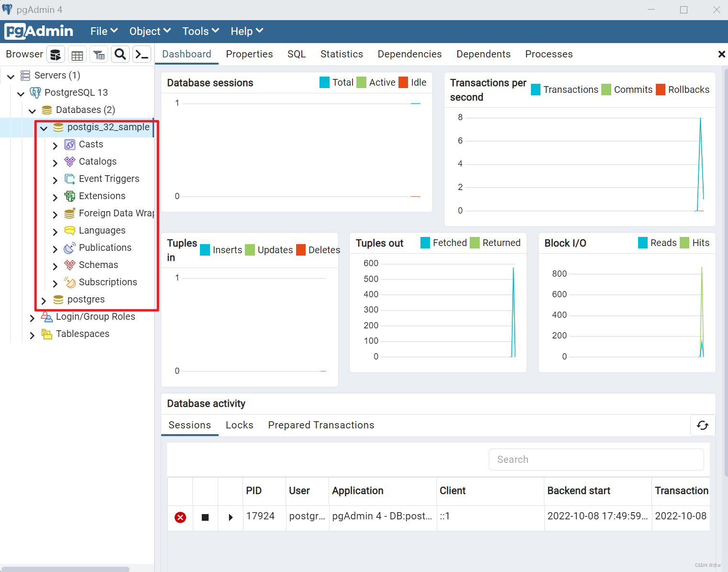This screenshot has height=572, width=728.
Task: Refresh the database activity list
Action: tap(703, 425)
